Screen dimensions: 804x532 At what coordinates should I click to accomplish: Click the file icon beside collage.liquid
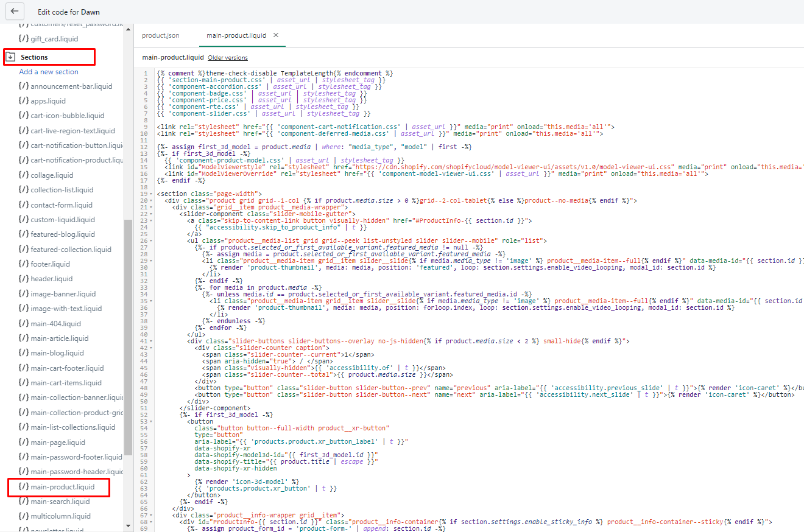(x=23, y=175)
